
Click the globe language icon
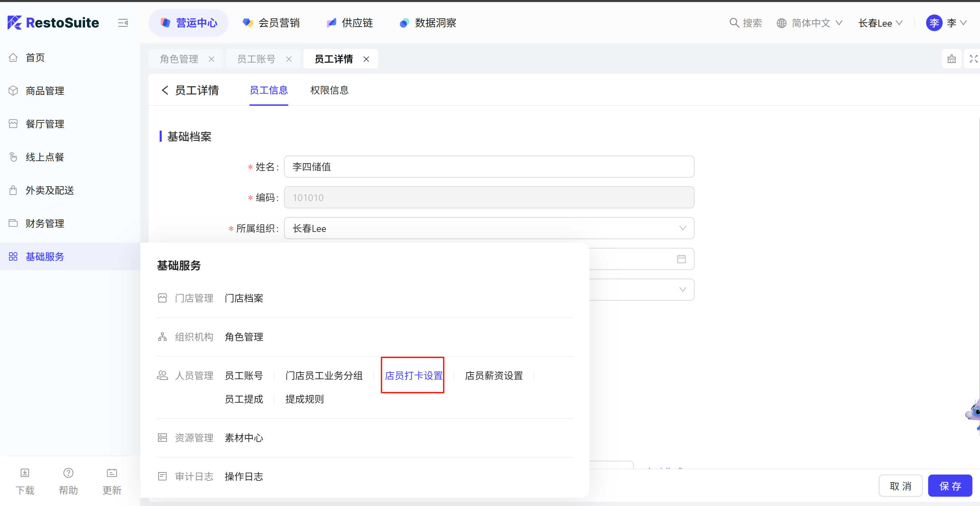781,23
